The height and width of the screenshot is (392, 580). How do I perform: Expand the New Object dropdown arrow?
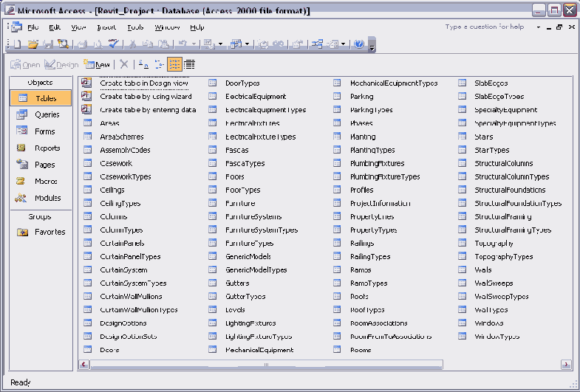pos(344,44)
